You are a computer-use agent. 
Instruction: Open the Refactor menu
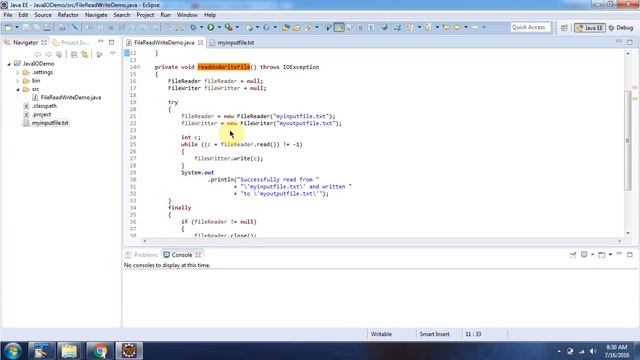68,15
